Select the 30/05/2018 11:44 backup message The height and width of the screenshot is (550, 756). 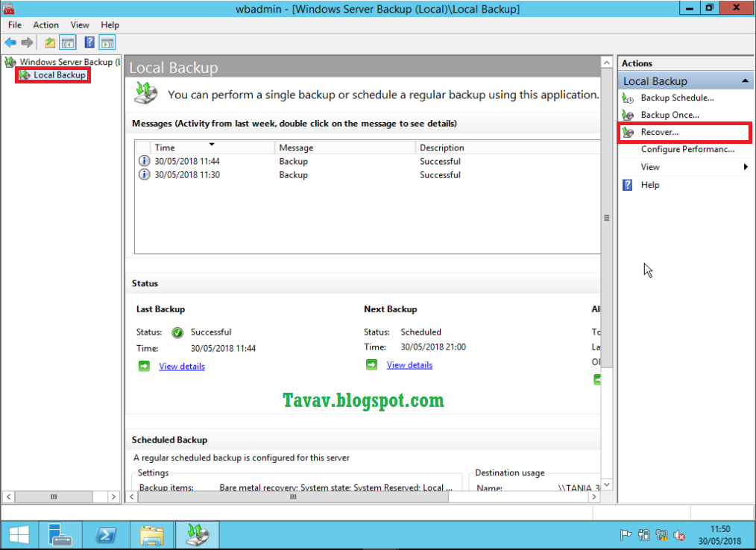pyautogui.click(x=368, y=161)
